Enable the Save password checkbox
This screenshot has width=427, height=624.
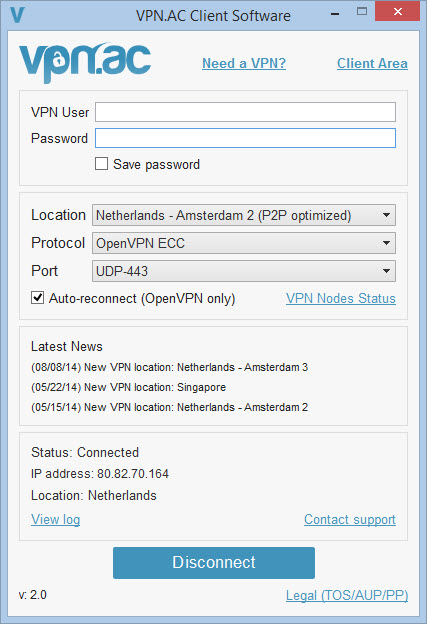(x=101, y=164)
